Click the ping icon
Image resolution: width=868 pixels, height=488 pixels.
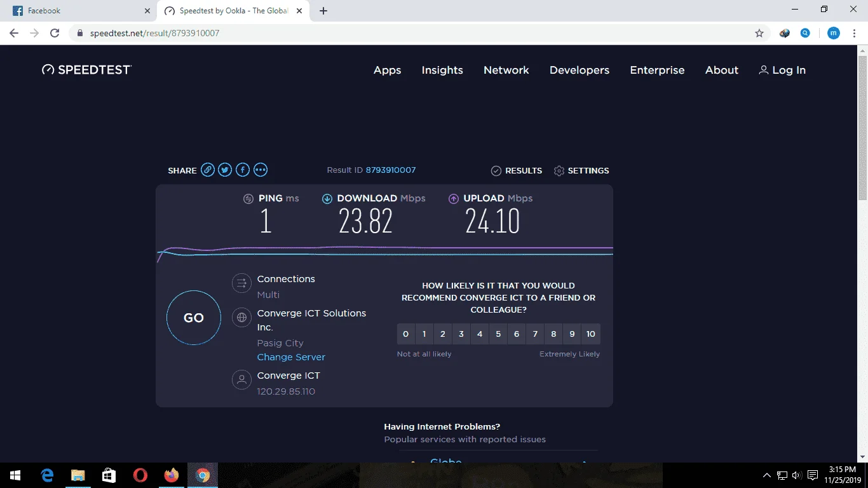click(248, 199)
